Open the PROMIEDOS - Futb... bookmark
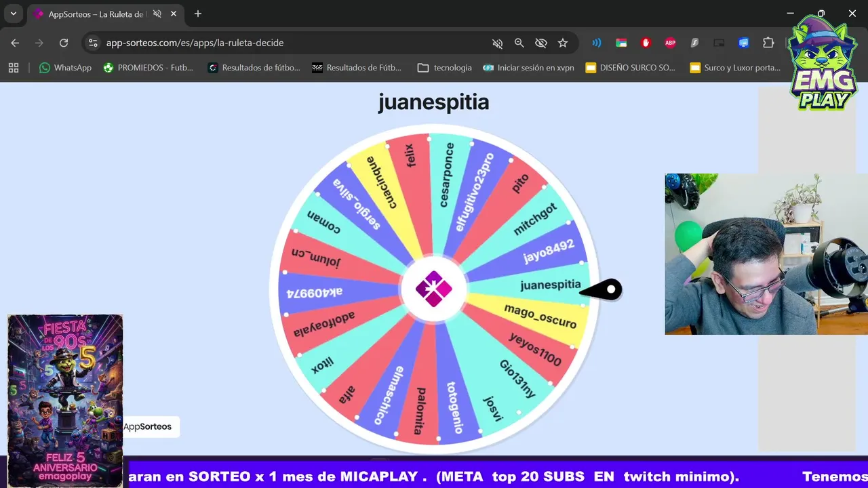This screenshot has height=488, width=868. (148, 68)
